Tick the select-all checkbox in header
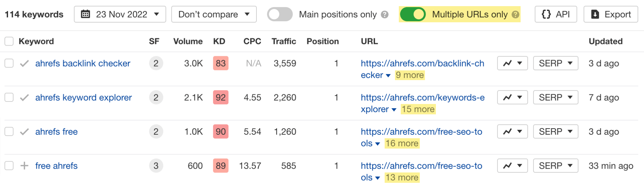644x187 pixels. pos(9,41)
